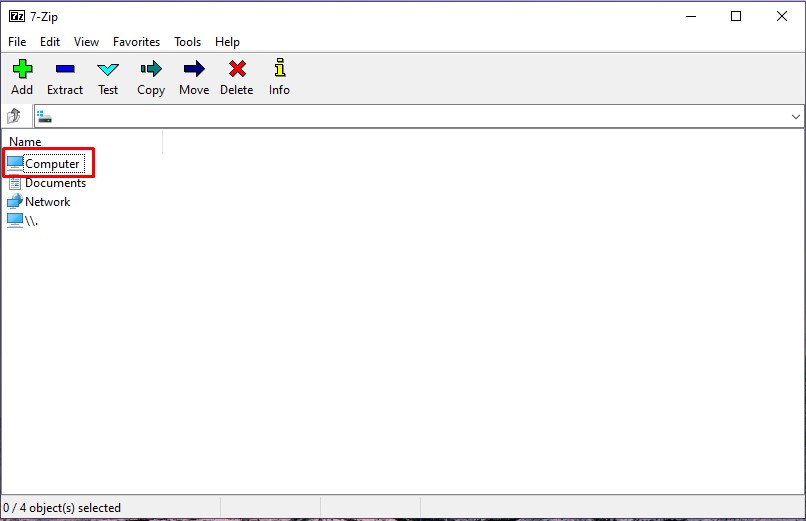Click inside the address path field
This screenshot has height=521, width=806.
click(x=400, y=117)
